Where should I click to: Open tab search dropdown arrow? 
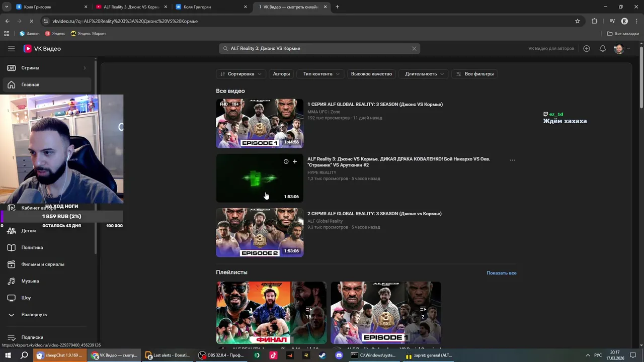point(7,7)
